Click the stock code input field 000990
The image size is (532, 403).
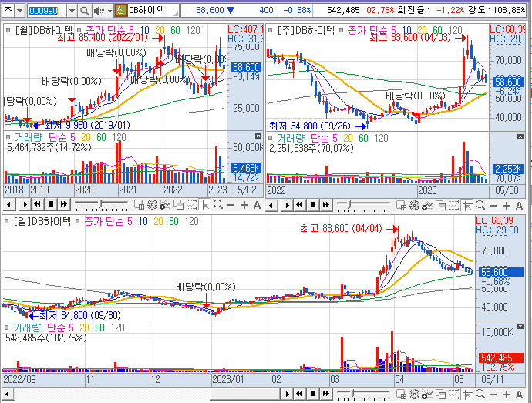pos(47,11)
